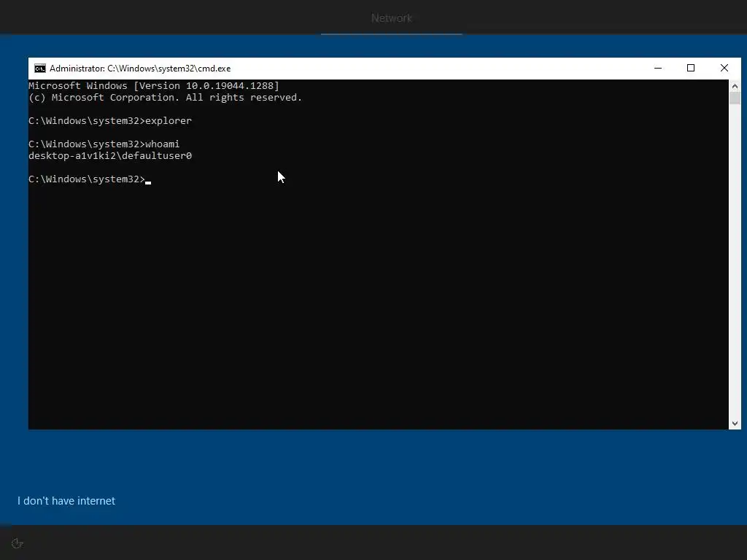Click the scrollbar down arrow in cmd window

(x=735, y=424)
